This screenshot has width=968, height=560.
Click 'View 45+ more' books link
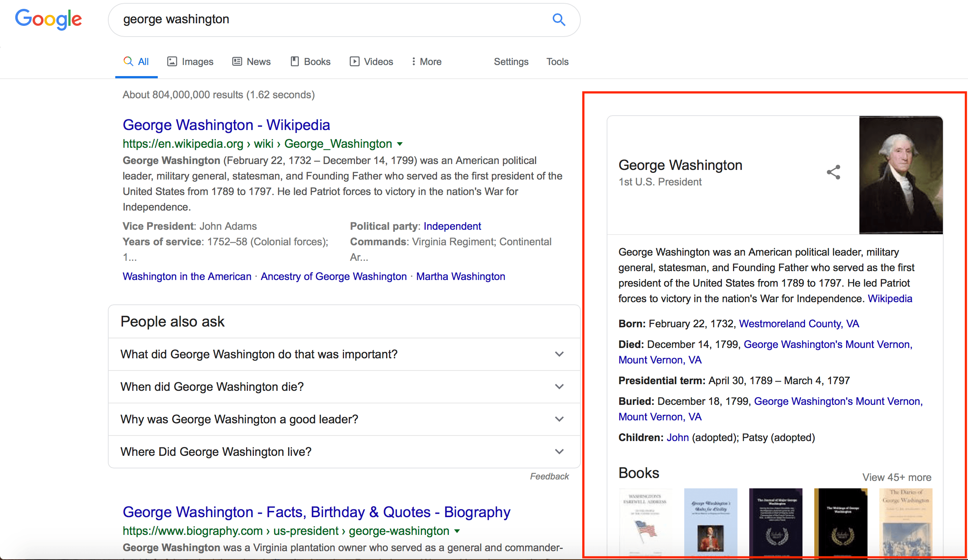(x=897, y=477)
